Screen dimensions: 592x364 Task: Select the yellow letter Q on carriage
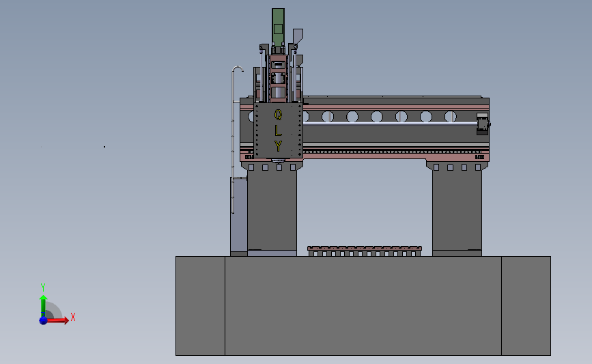point(278,115)
